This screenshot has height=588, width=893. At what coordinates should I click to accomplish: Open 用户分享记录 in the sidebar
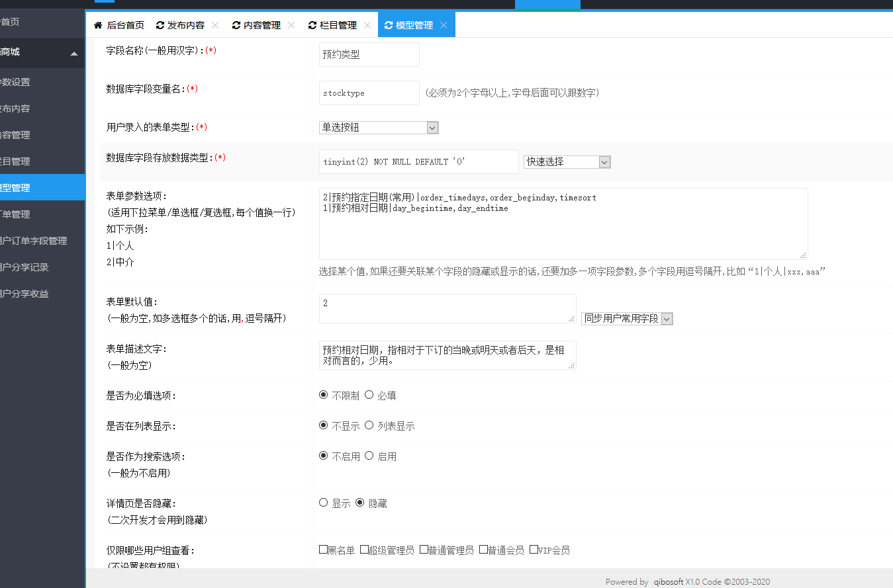[25, 267]
